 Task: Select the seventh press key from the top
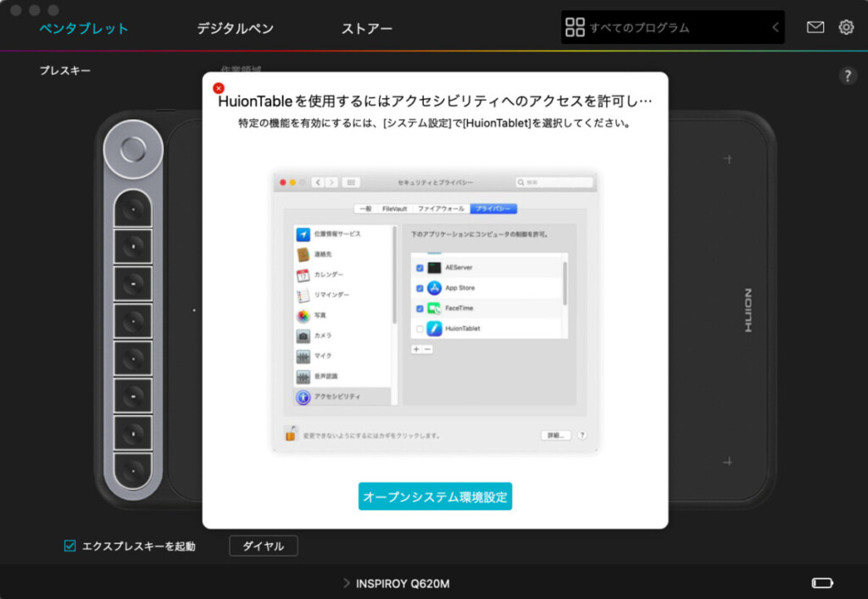tap(133, 434)
